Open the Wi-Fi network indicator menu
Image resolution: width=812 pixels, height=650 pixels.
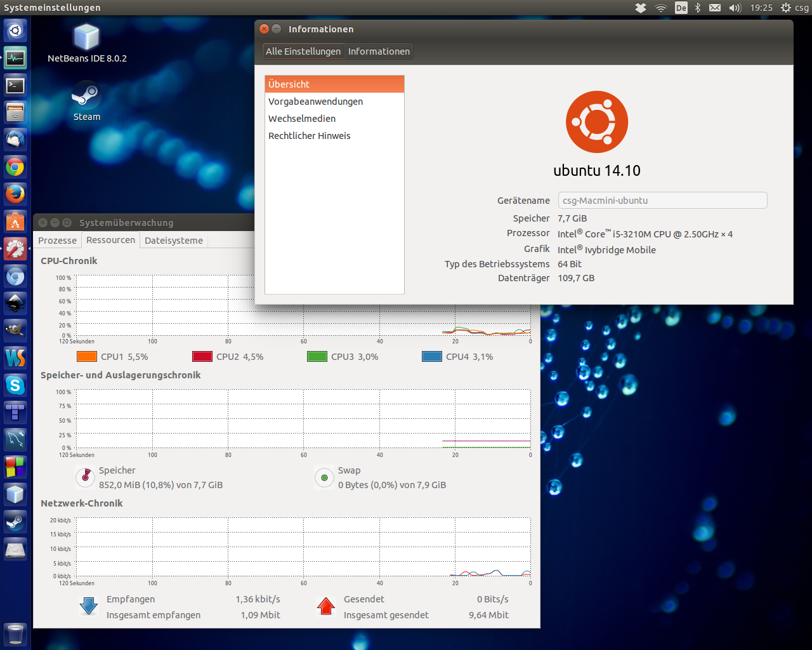coord(661,8)
